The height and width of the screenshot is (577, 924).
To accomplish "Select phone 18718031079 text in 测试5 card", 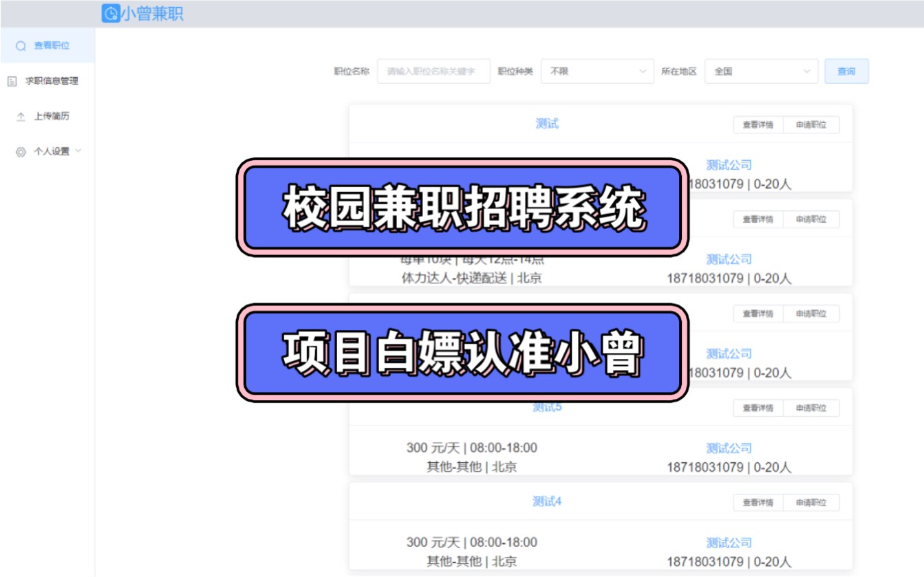I will (x=705, y=468).
